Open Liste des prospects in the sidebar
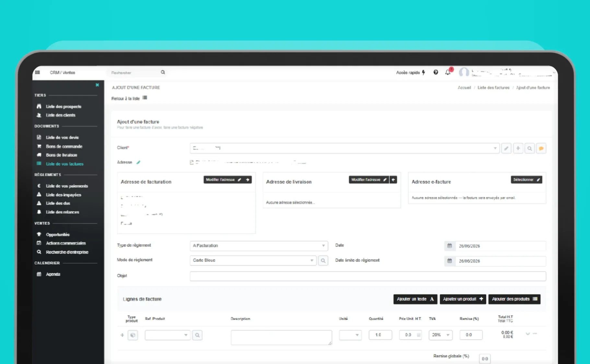The height and width of the screenshot is (364, 590). (63, 106)
